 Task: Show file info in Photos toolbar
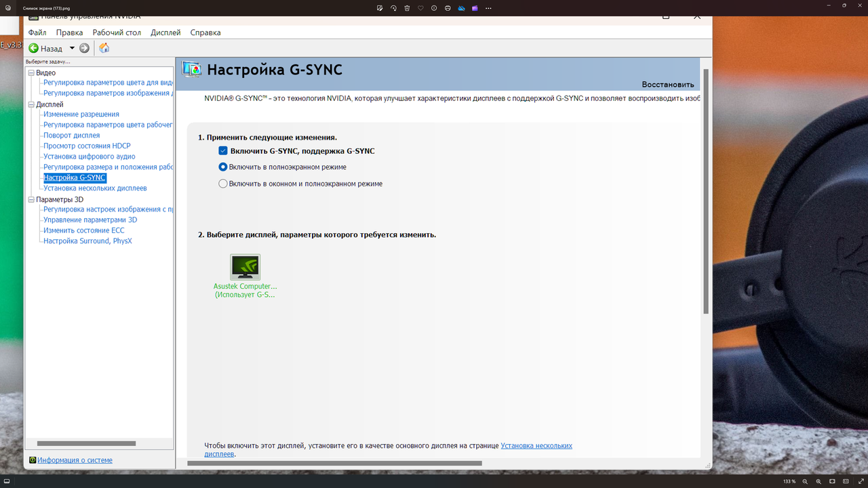(x=434, y=7)
